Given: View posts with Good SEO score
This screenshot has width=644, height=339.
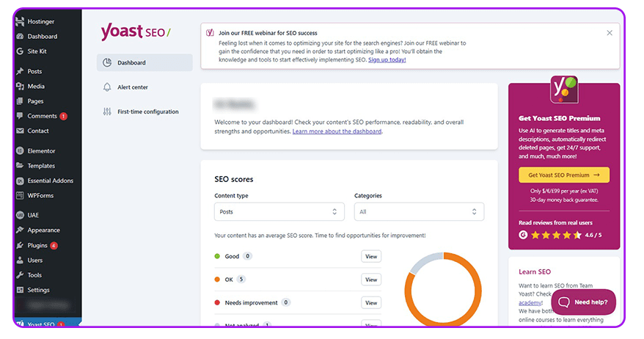Looking at the screenshot, I should (371, 256).
